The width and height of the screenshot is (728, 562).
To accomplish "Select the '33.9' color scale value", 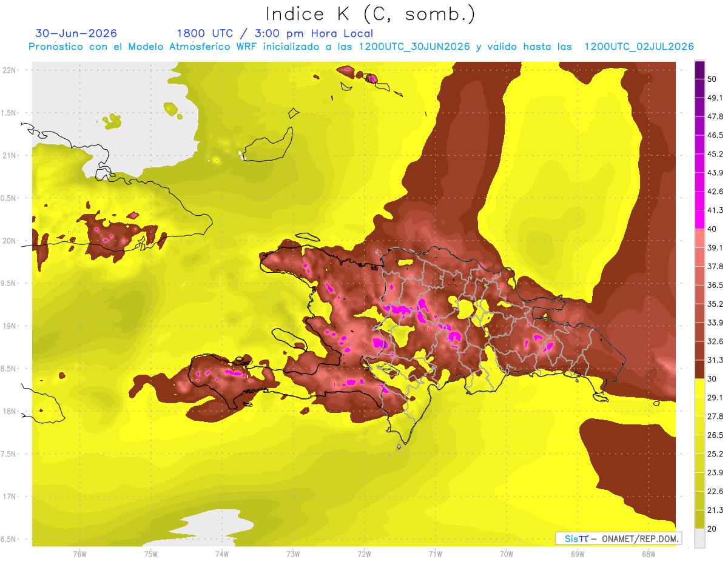I will click(715, 323).
